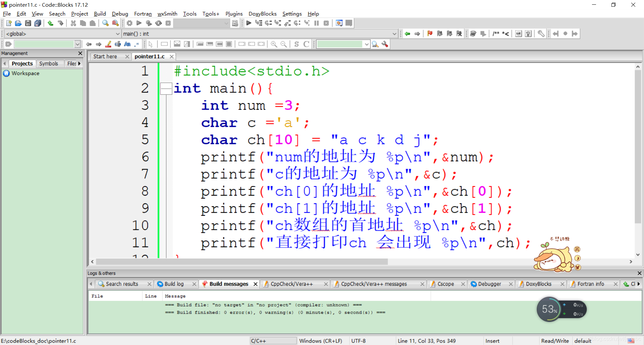
Task: Open the Settings menu
Action: (x=292, y=14)
